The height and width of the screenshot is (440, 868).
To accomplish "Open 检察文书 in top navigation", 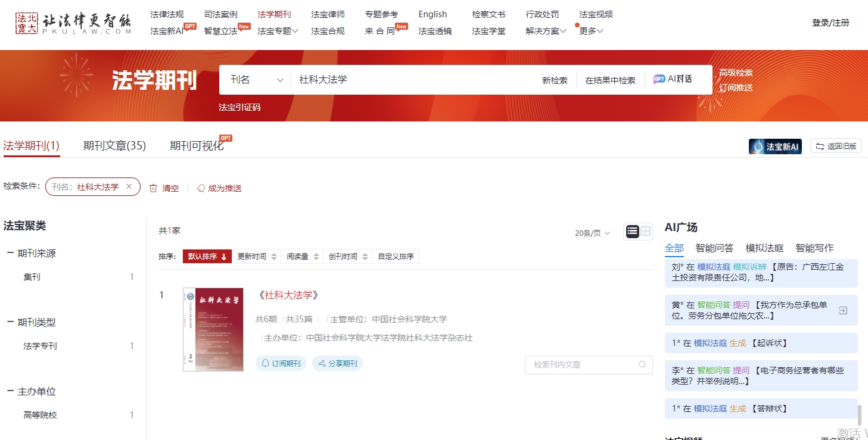I will [x=489, y=14].
